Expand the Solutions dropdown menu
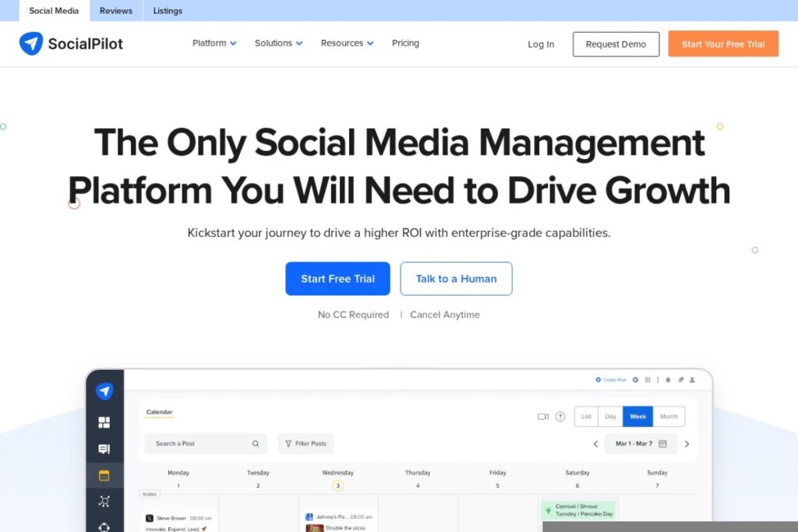Viewport: 798px width, 532px height. [x=278, y=44]
